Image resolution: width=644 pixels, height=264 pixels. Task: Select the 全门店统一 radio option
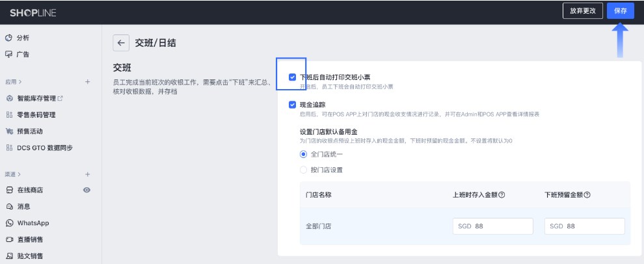click(303, 154)
